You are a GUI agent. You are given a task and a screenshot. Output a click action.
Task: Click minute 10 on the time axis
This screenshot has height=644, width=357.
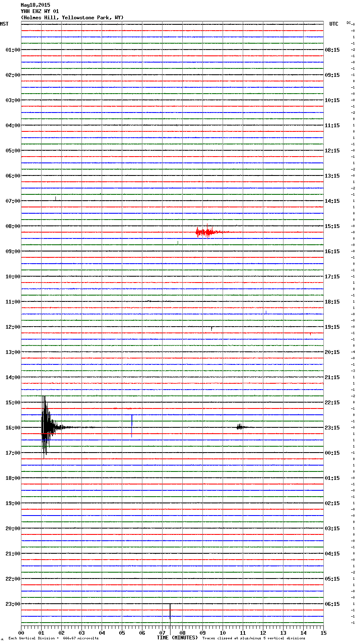223,633
